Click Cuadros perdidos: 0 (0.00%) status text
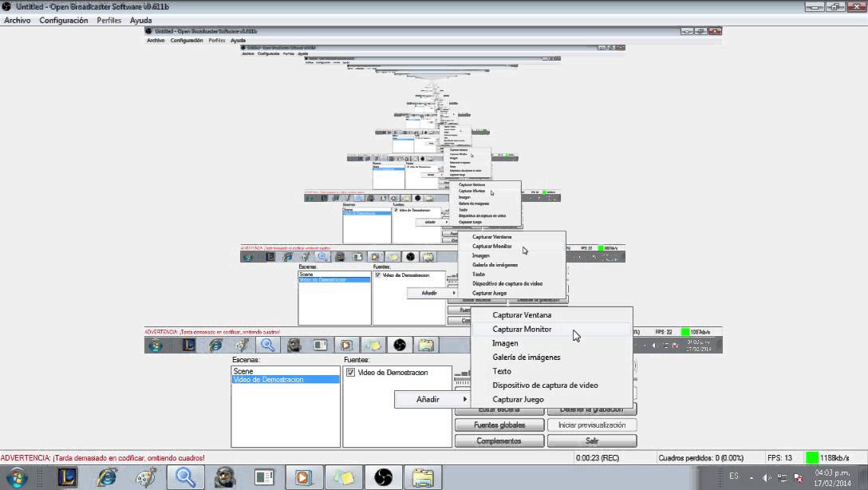Image resolution: width=868 pixels, height=490 pixels. tap(700, 458)
